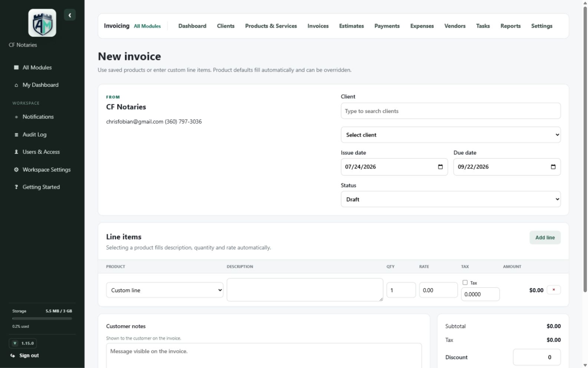Open the Select client dropdown

point(451,135)
